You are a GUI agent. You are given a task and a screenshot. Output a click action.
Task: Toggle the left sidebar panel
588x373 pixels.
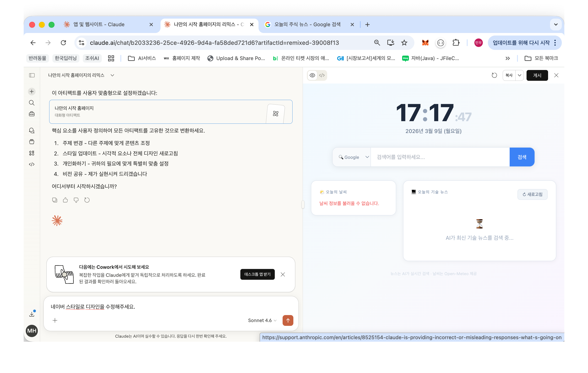point(32,75)
